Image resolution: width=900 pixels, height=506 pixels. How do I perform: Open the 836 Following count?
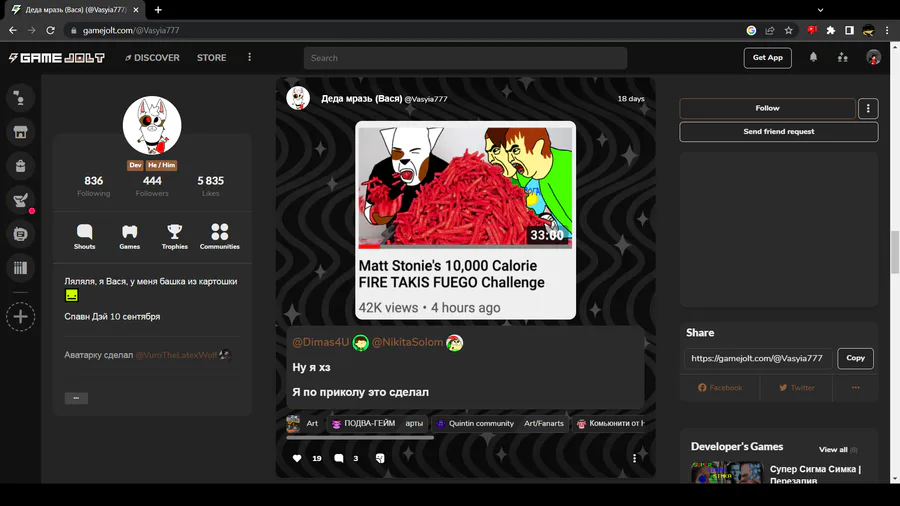coord(94,186)
